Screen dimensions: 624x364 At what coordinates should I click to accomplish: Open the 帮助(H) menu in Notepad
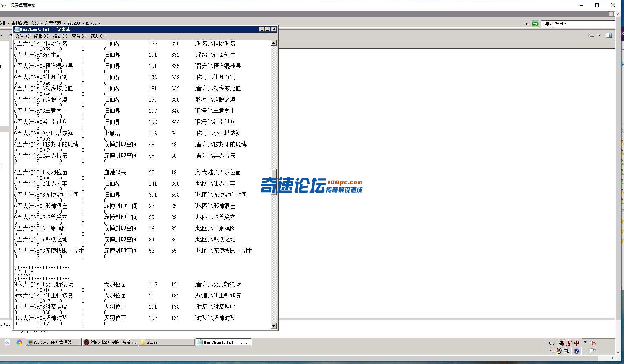click(98, 36)
